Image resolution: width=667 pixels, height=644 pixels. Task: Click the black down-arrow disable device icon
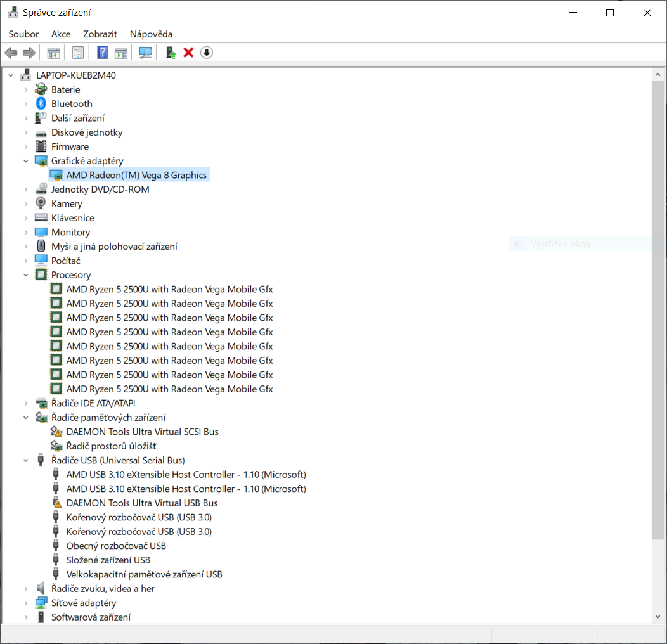(207, 53)
